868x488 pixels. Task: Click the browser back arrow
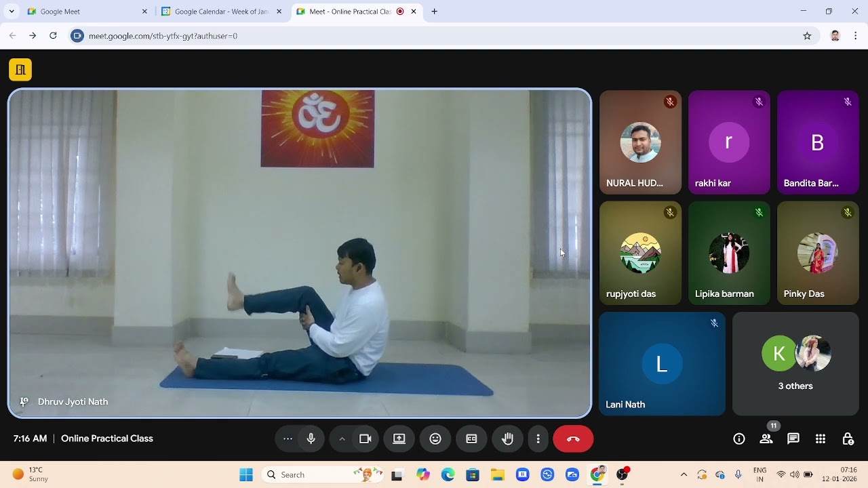pyautogui.click(x=12, y=36)
